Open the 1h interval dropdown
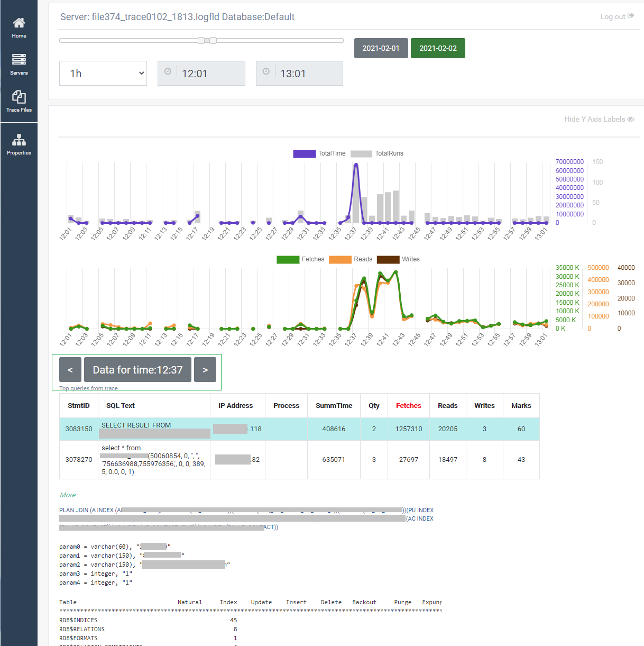Screen dimensions: 644x646 pyautogui.click(x=103, y=74)
